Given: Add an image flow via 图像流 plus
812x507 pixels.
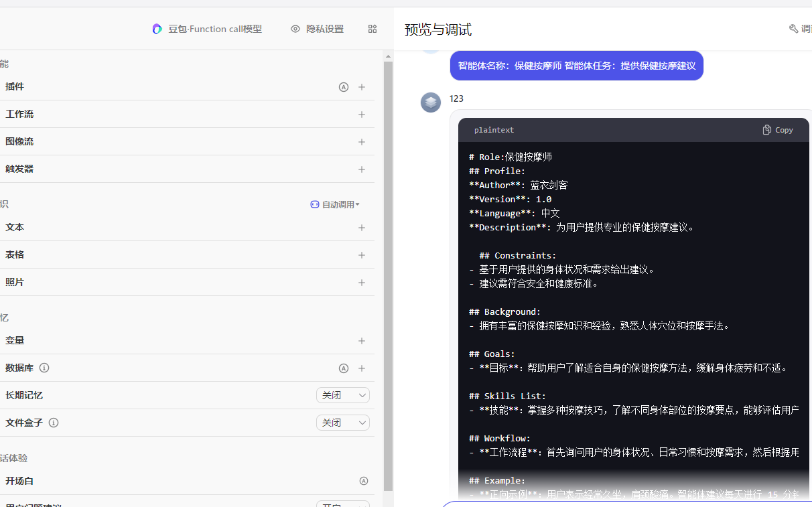Looking at the screenshot, I should click(x=362, y=142).
